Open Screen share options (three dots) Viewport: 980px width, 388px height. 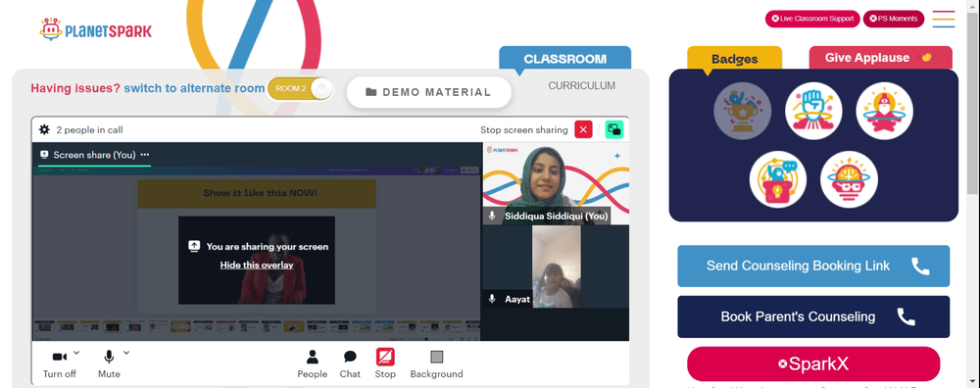point(145,155)
